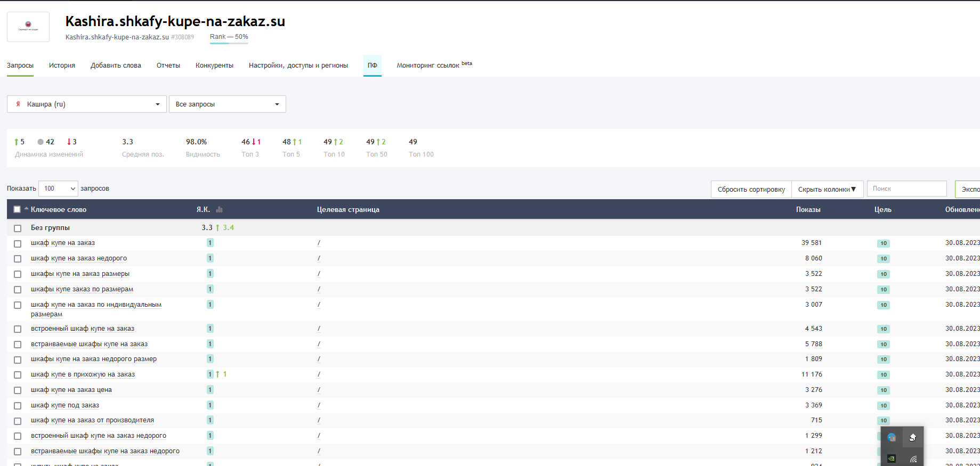The width and height of the screenshot is (980, 466).
Task: Toggle the select-all checkbox in table header
Action: pyautogui.click(x=17, y=209)
